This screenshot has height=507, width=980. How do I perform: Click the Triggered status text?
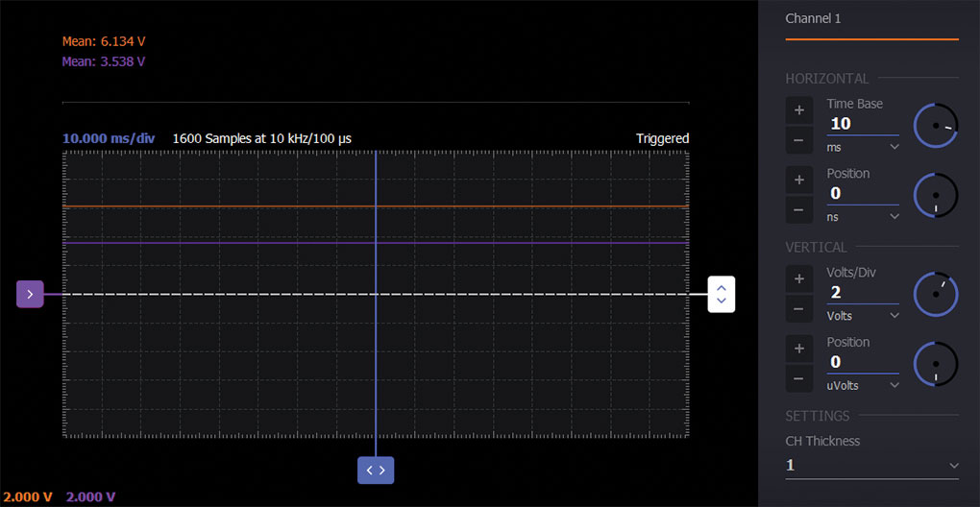click(663, 138)
